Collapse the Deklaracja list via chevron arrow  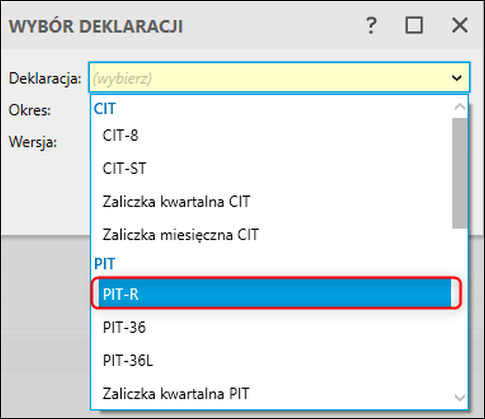pos(457,78)
